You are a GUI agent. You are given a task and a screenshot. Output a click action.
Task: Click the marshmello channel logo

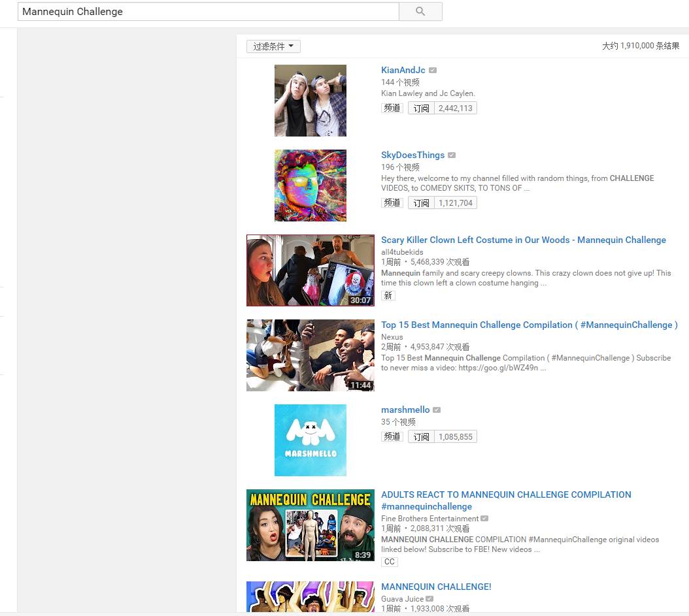pos(310,440)
